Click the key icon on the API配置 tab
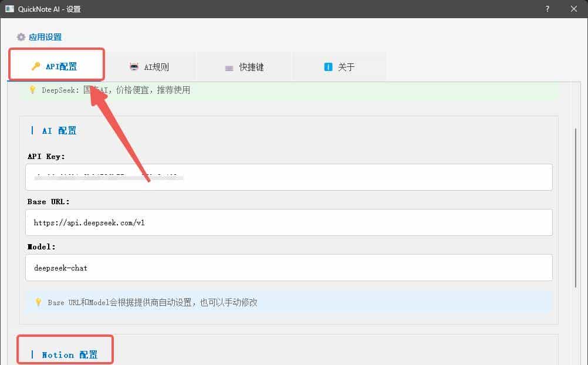Viewport: 588px width, 365px height. pyautogui.click(x=36, y=66)
